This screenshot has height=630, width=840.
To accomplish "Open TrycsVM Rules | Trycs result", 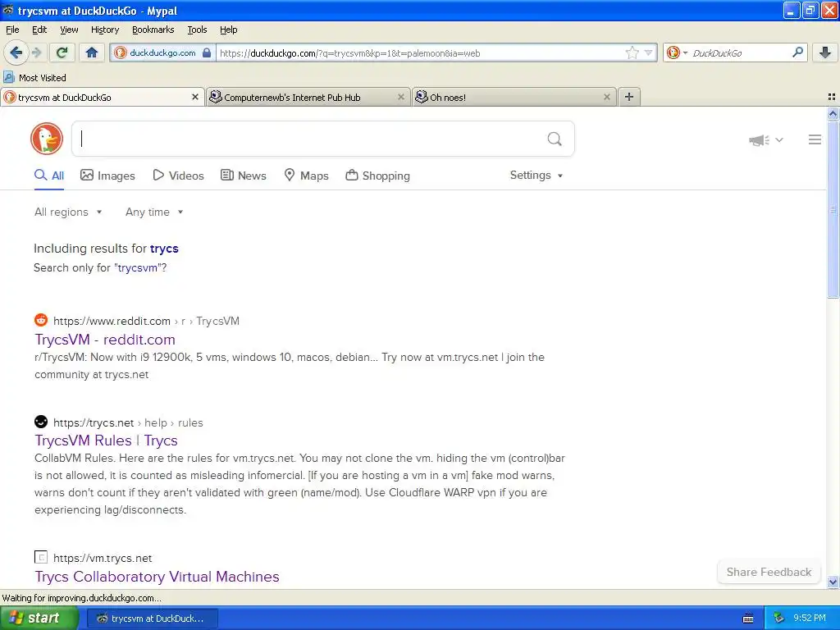I will 106,441.
